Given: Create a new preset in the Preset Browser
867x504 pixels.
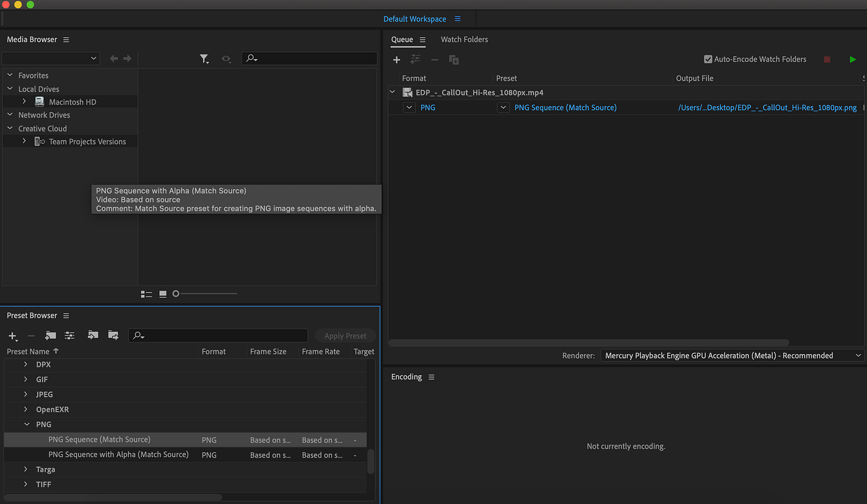Looking at the screenshot, I should 12,336.
